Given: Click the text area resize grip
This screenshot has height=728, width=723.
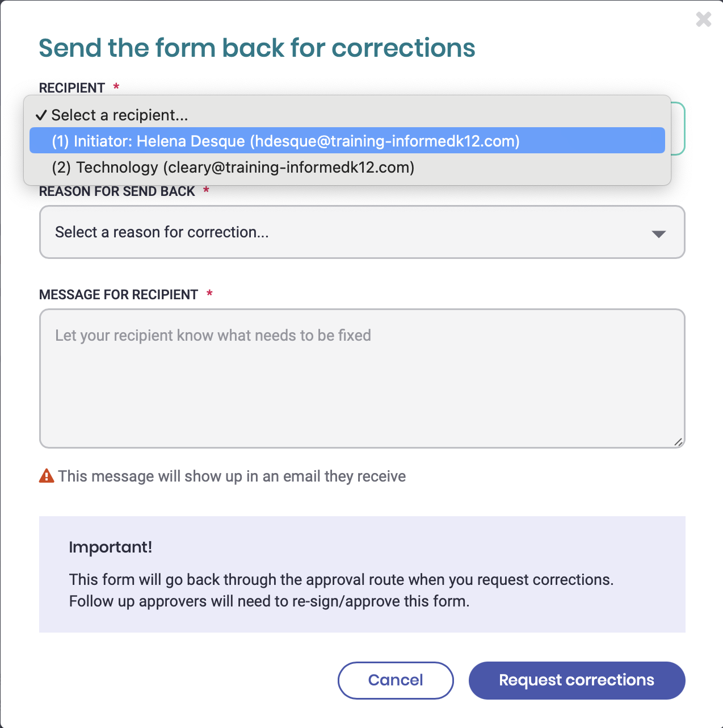Looking at the screenshot, I should [678, 442].
